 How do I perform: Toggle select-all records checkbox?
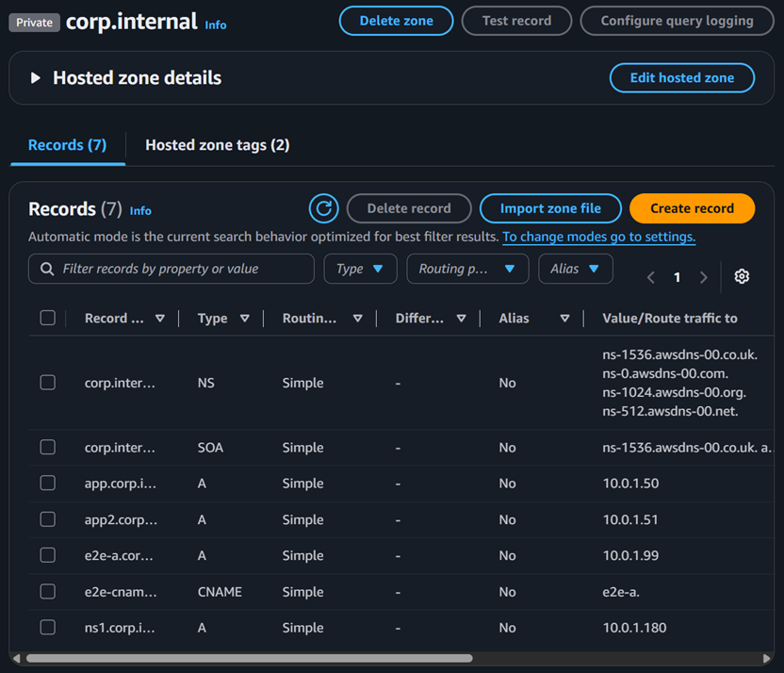tap(47, 318)
